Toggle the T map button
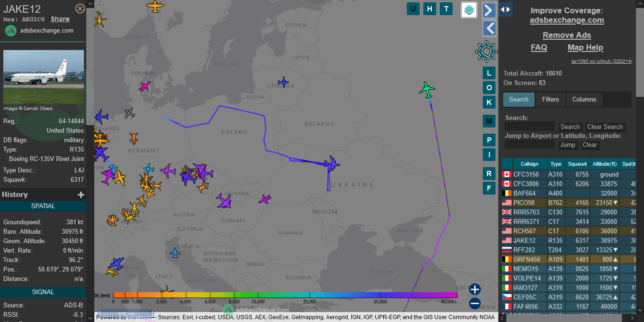Viewport: 644px width, 322px height. pyautogui.click(x=446, y=8)
